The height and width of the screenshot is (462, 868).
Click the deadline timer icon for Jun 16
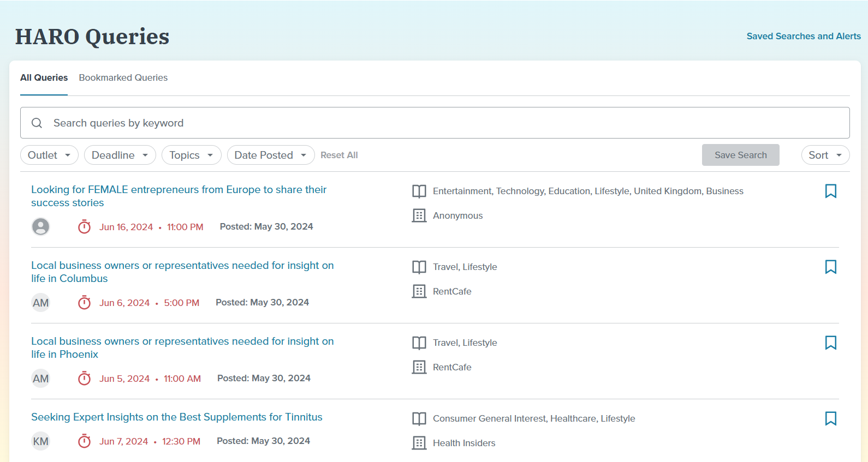click(84, 227)
